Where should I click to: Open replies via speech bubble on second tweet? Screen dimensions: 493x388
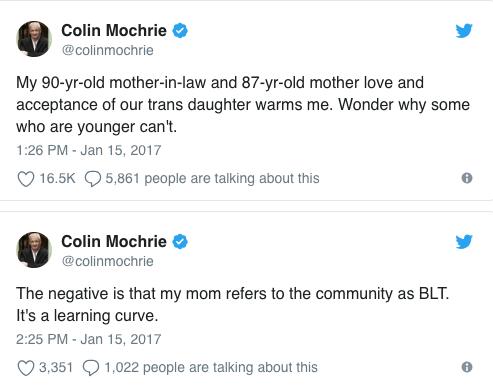click(91, 368)
